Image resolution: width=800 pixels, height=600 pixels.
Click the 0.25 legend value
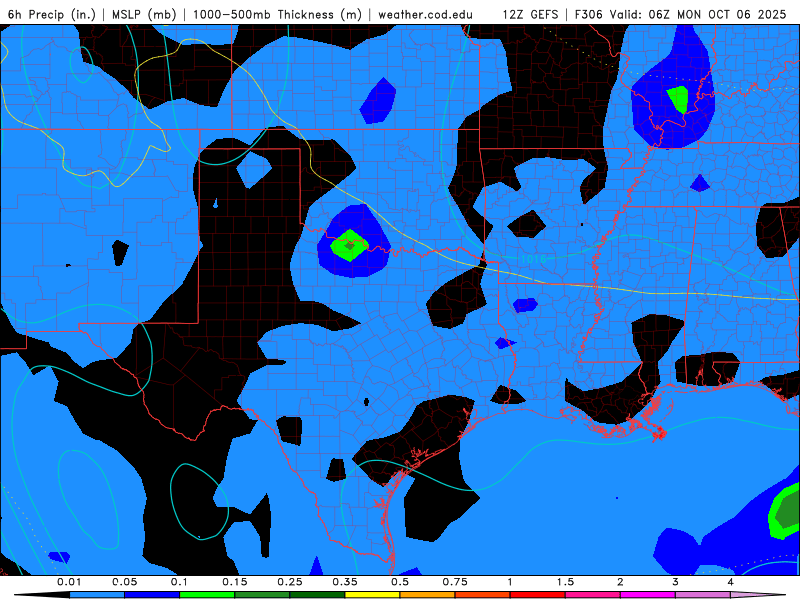tap(290, 582)
